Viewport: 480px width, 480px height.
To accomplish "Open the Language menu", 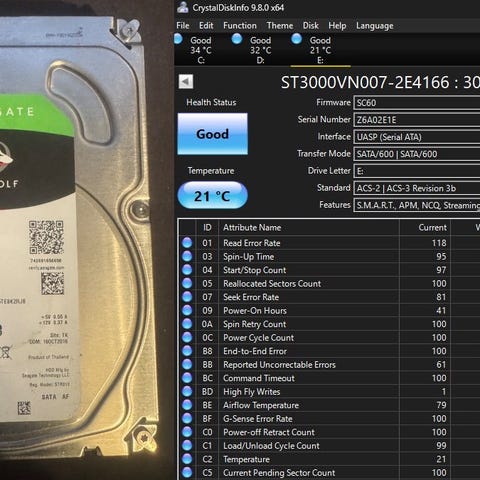I will tap(375, 26).
